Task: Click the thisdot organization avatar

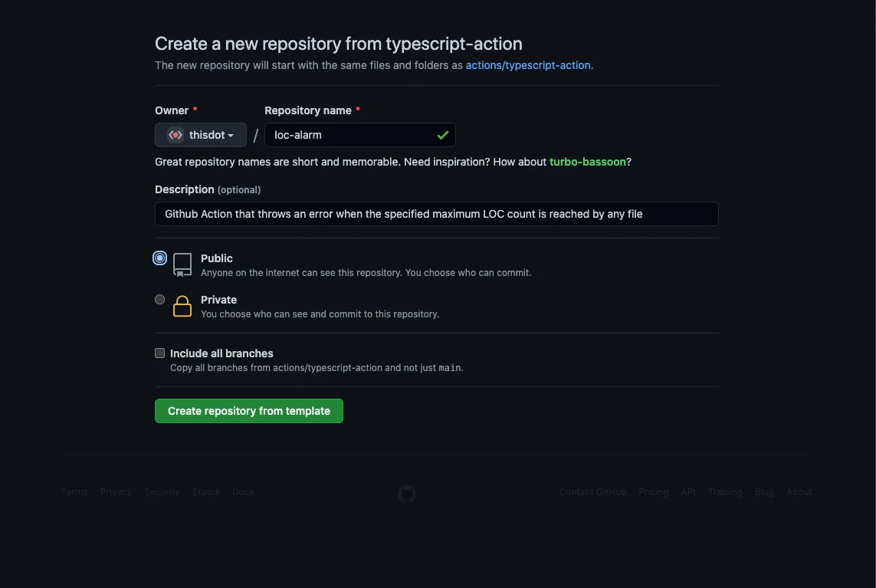Action: tap(175, 135)
